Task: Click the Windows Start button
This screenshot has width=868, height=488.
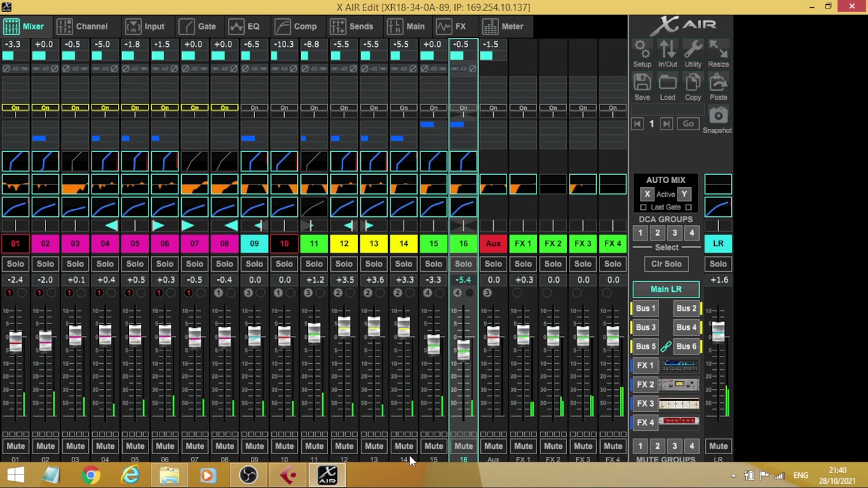Action: [15, 475]
